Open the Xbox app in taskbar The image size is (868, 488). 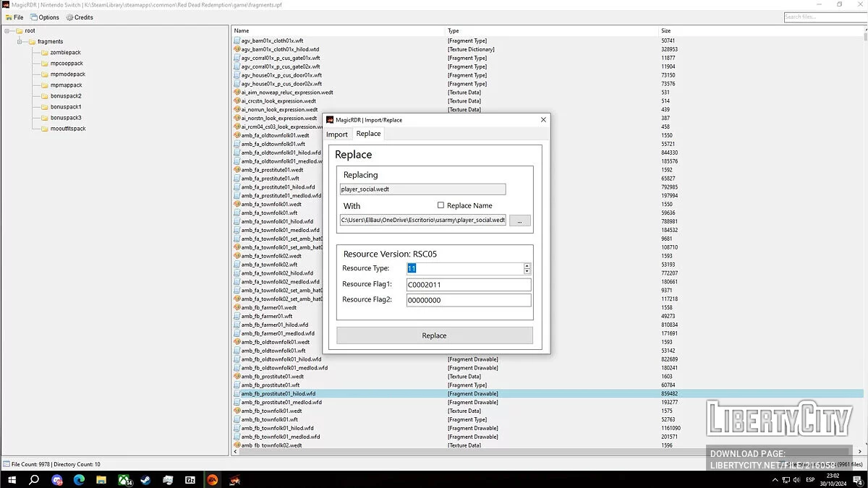point(124,479)
